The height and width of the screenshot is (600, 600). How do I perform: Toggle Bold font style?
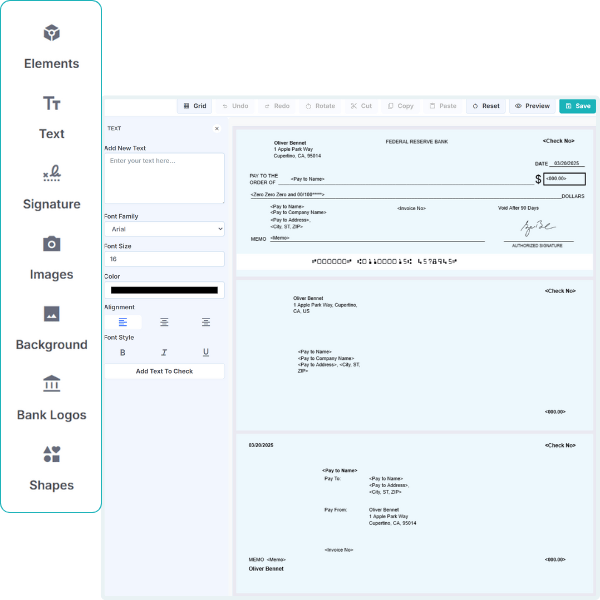pyautogui.click(x=123, y=352)
